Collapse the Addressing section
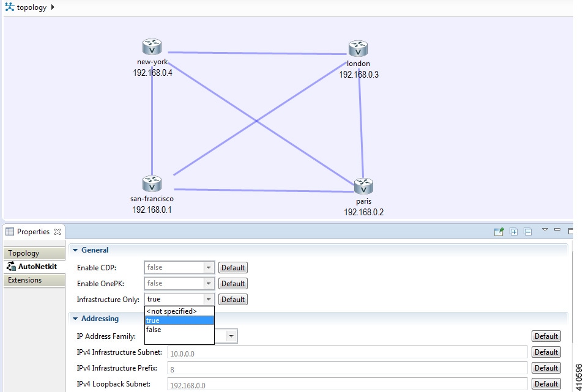583x392 pixels. tap(76, 318)
